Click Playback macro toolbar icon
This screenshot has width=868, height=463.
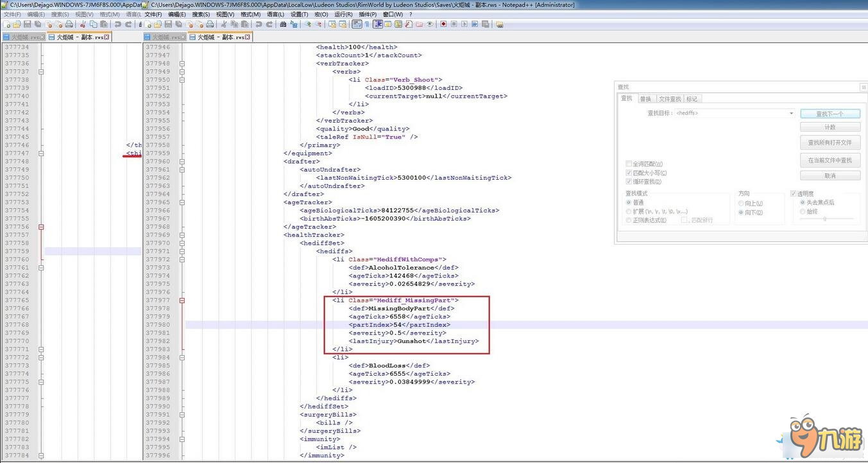(464, 24)
